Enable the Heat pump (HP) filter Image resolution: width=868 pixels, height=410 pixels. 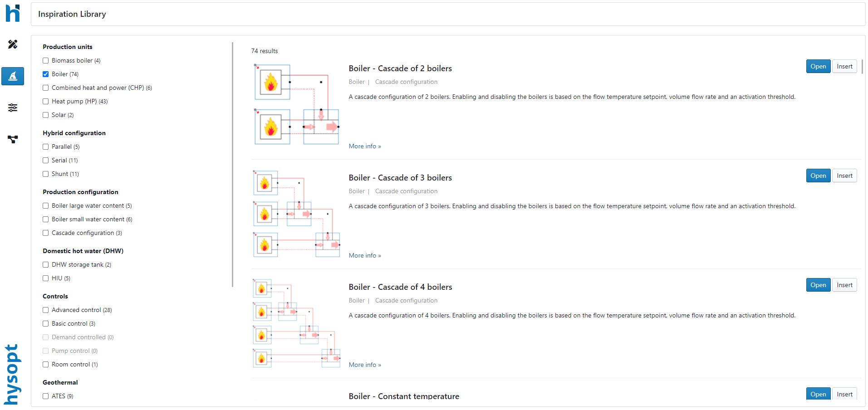[x=46, y=102]
